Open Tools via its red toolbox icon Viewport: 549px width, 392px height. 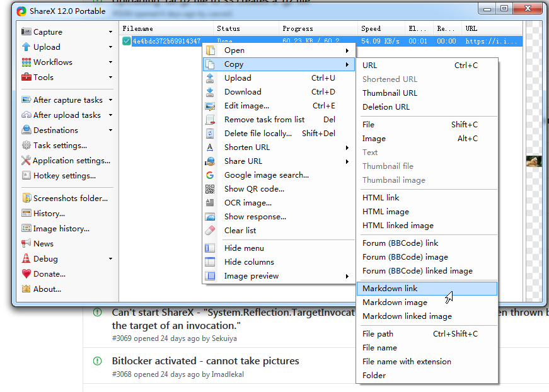pos(25,77)
